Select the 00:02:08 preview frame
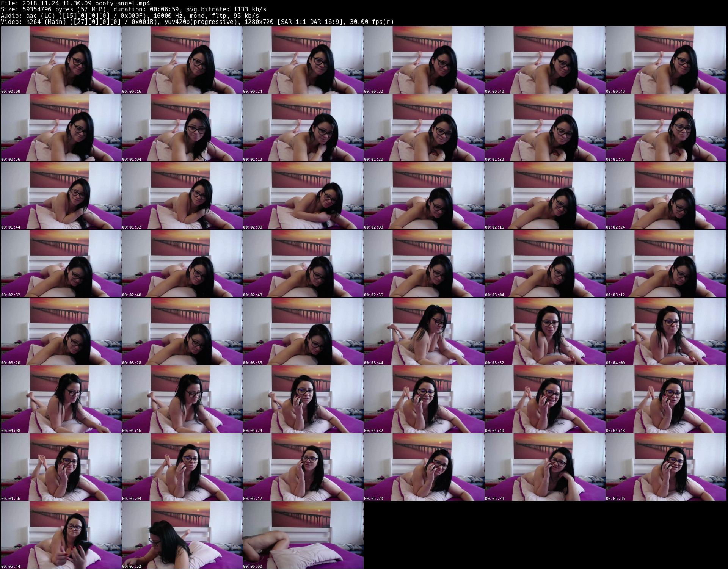This screenshot has height=569, width=728. (x=424, y=196)
